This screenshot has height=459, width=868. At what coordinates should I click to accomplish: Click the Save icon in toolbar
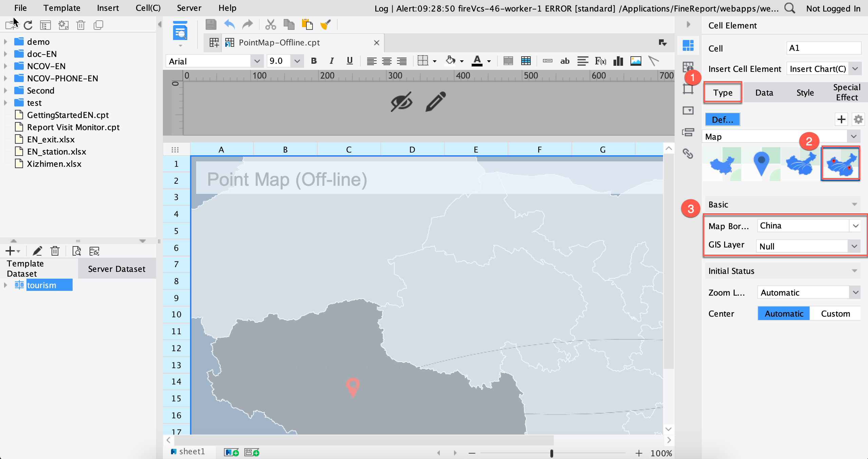[x=211, y=24]
